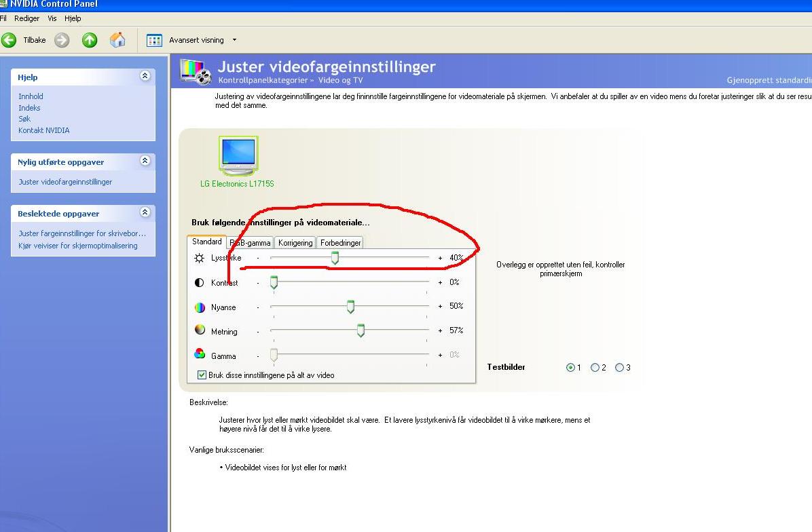Collapse the Nylig utførte oppgaver panel
This screenshot has width=812, height=532.
[x=145, y=160]
